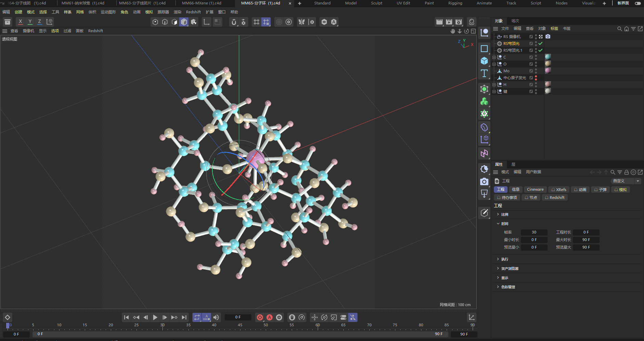Screen dimensions: 644x341
Task: Toggle loop playback button in timeline
Action: [x=197, y=317]
